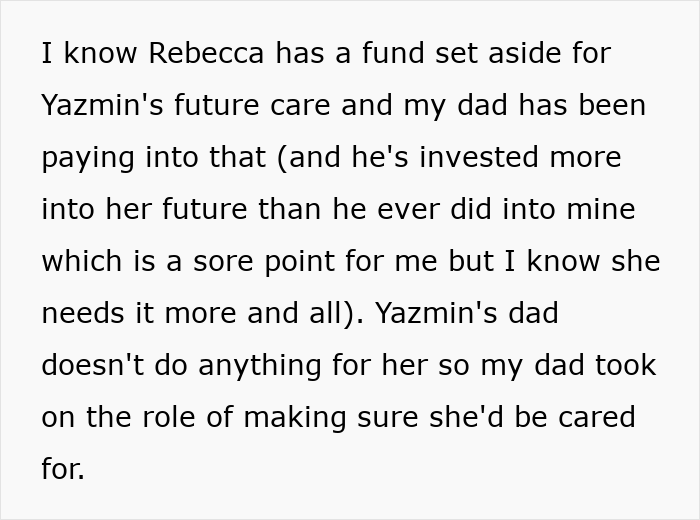Click the opening parenthesis before 'and he's'
This screenshot has height=520, width=700.
pyautogui.click(x=282, y=158)
